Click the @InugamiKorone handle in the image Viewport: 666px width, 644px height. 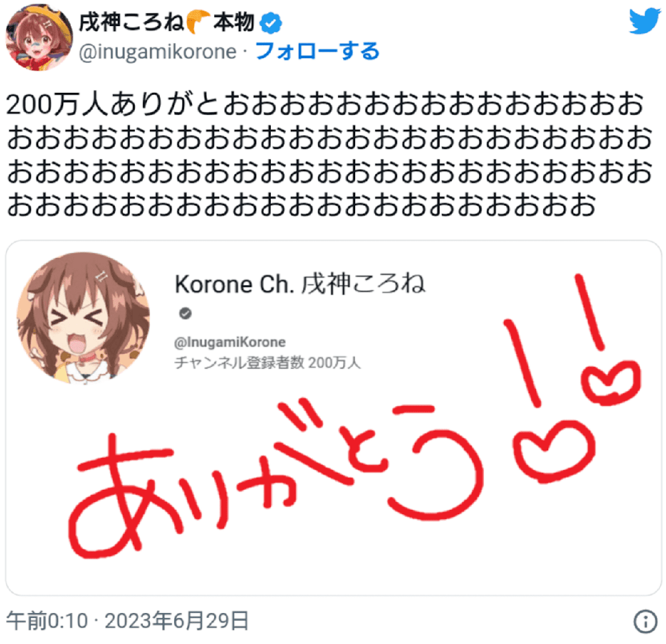229,342
